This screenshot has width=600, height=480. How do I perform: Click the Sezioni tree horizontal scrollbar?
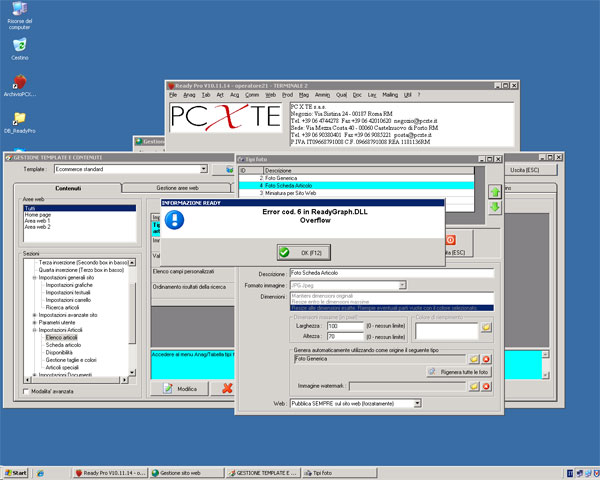pos(76,380)
